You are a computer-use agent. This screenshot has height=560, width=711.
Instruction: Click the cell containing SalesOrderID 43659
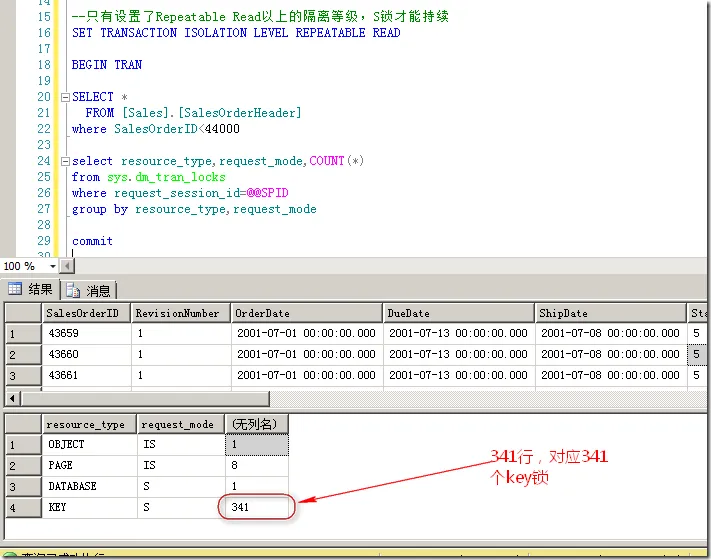85,334
